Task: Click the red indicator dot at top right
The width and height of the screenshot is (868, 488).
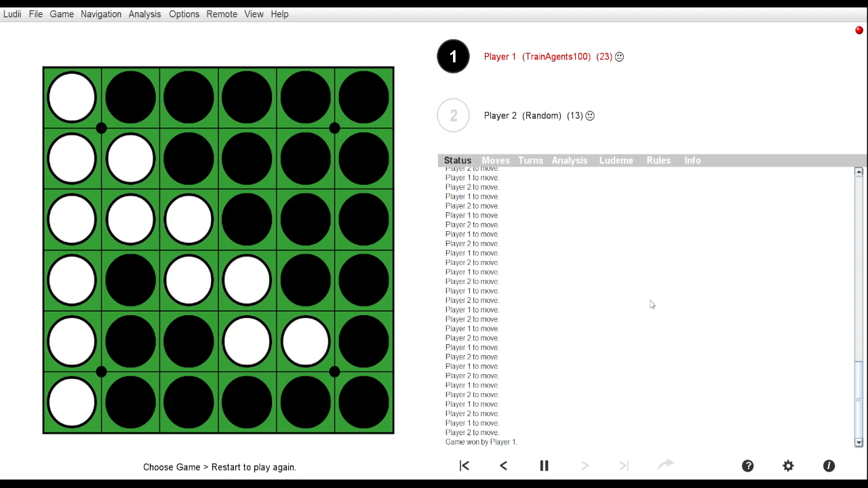Action: [859, 30]
